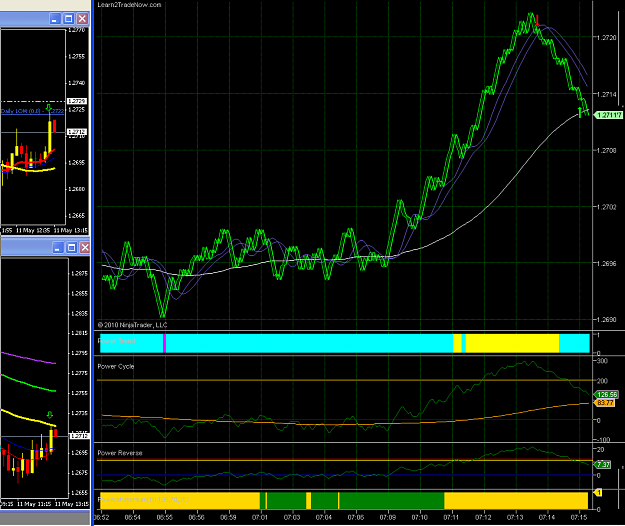Select the orange 83.77 value marker
The image size is (625, 526).
point(605,403)
